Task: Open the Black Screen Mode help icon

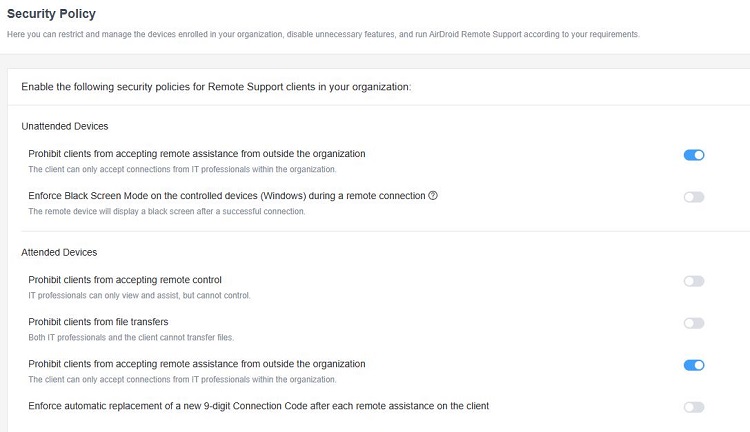Action: pyautogui.click(x=433, y=195)
